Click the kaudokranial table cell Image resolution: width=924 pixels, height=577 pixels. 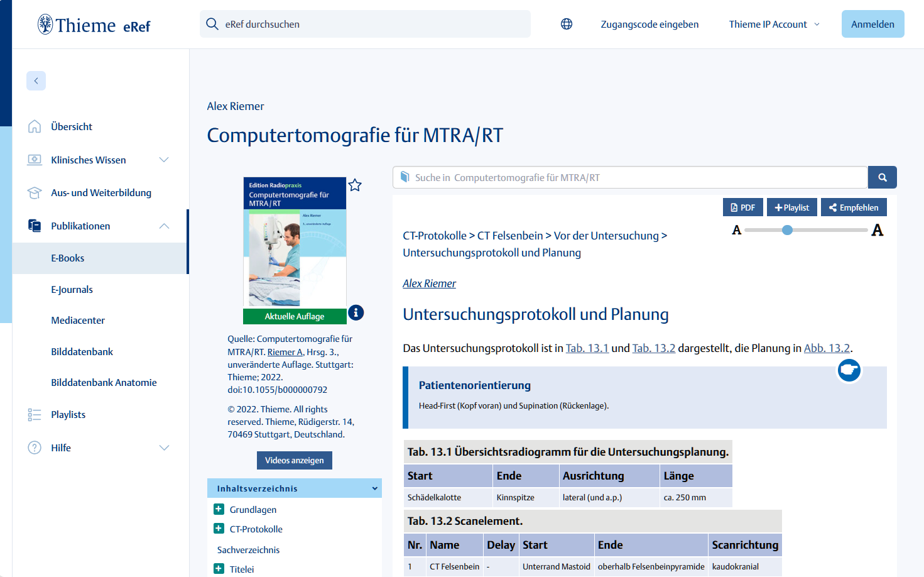tap(745, 566)
